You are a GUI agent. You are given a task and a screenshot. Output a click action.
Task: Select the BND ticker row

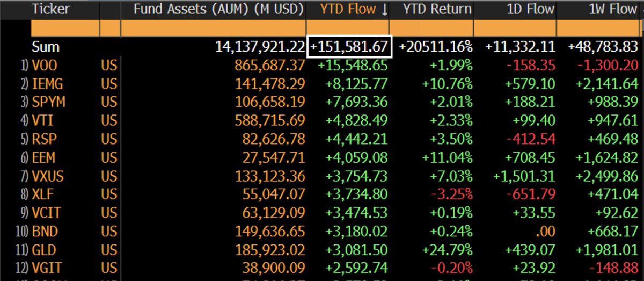(x=45, y=232)
